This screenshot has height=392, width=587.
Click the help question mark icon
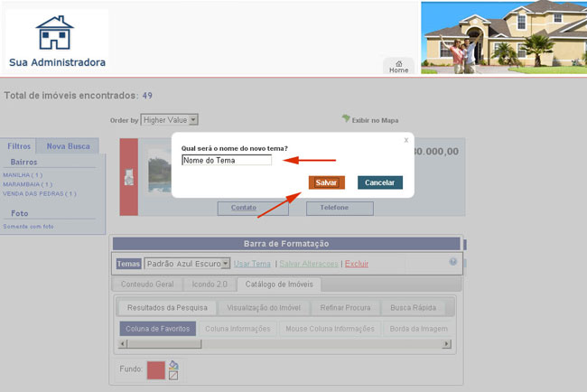pyautogui.click(x=453, y=262)
